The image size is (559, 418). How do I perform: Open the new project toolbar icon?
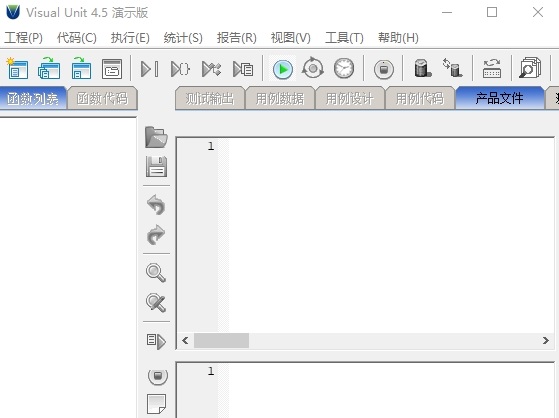(x=17, y=68)
